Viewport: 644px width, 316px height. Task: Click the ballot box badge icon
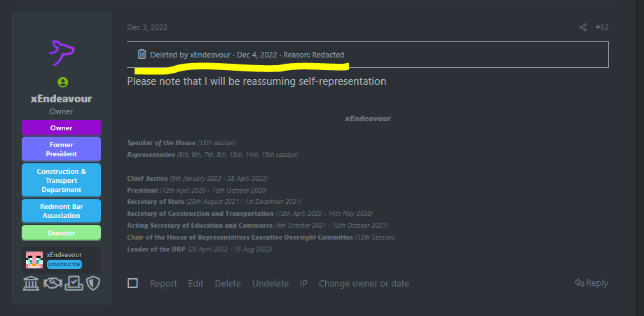tap(74, 283)
